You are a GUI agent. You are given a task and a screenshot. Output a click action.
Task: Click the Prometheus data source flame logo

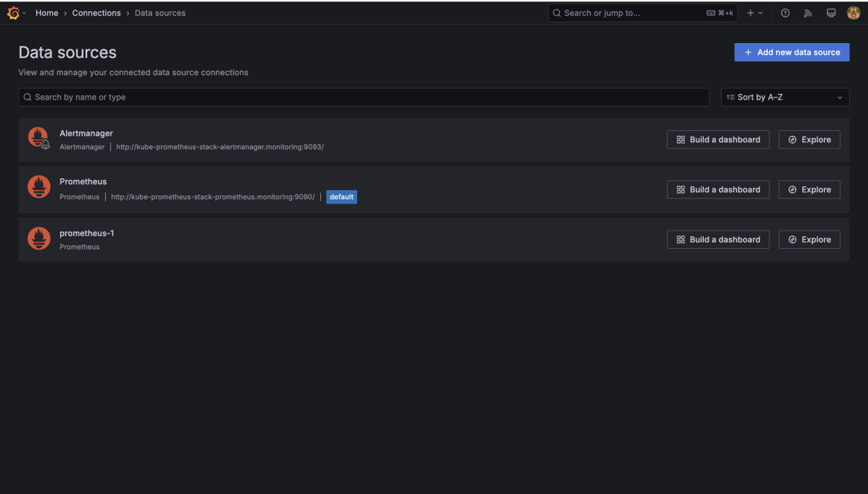tap(38, 187)
